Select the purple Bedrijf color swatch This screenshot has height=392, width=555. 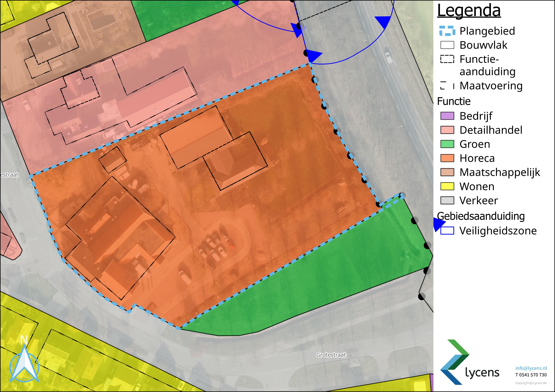(x=447, y=116)
